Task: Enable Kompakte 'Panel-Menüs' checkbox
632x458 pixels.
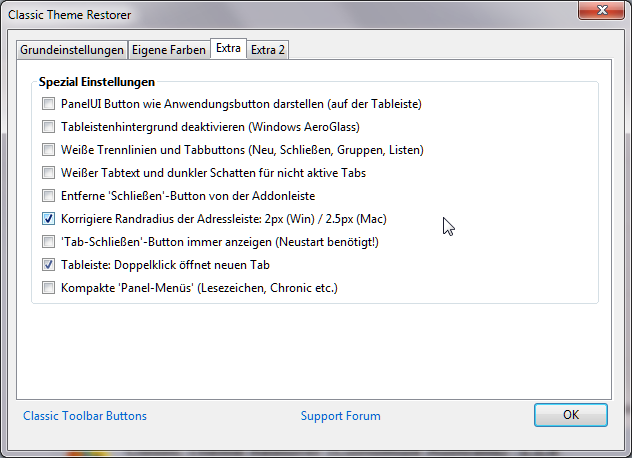Action: 49,288
